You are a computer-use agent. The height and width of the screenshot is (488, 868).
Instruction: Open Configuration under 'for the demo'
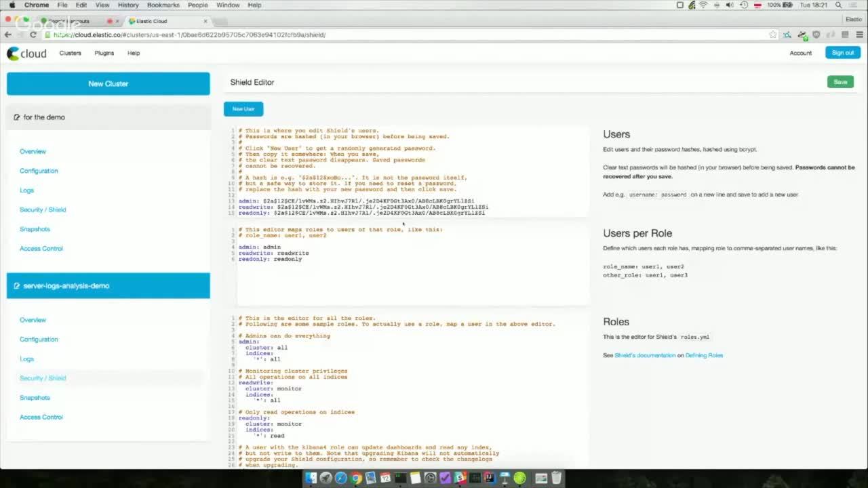[39, 171]
